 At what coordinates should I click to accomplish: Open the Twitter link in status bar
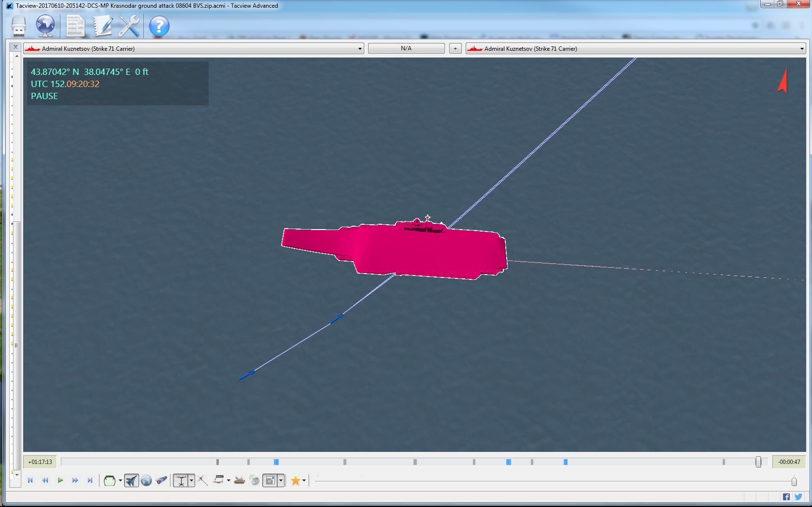(798, 497)
